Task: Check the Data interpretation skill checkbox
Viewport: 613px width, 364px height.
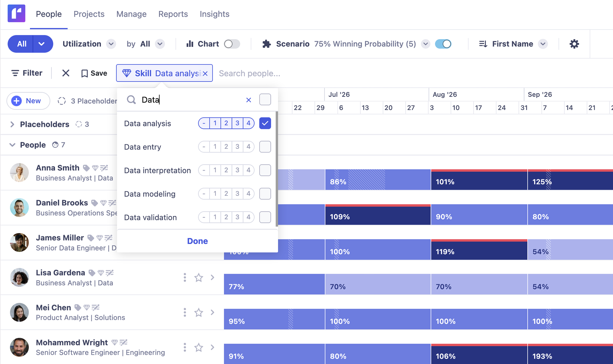Action: 265,170
